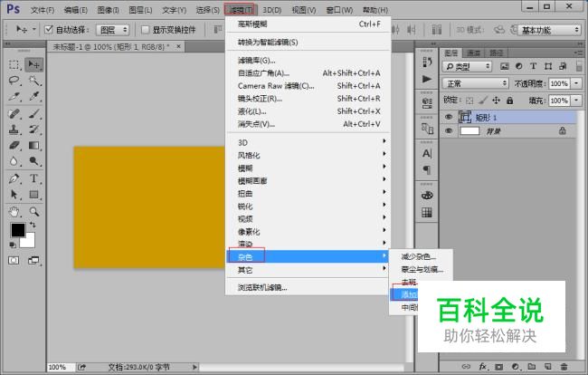Viewport: 588px width, 375px height.
Task: Swap foreground and background colors
Action: [x=33, y=225]
